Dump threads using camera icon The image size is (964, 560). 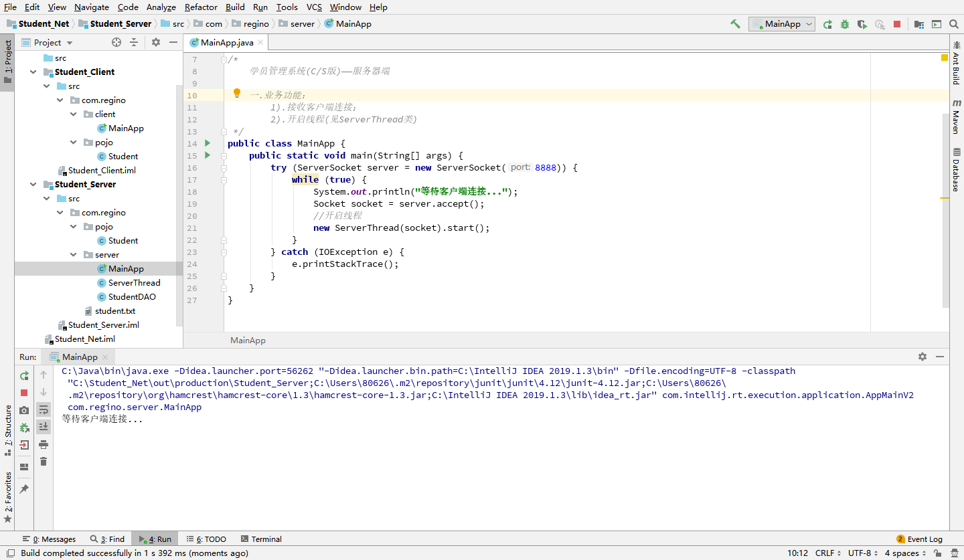pyautogui.click(x=24, y=410)
